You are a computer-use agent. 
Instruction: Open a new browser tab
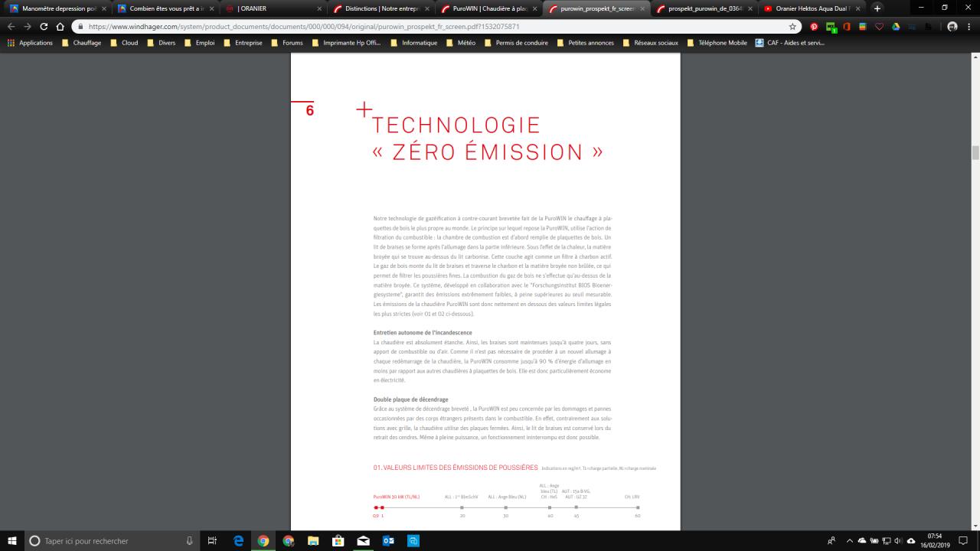coord(877,8)
